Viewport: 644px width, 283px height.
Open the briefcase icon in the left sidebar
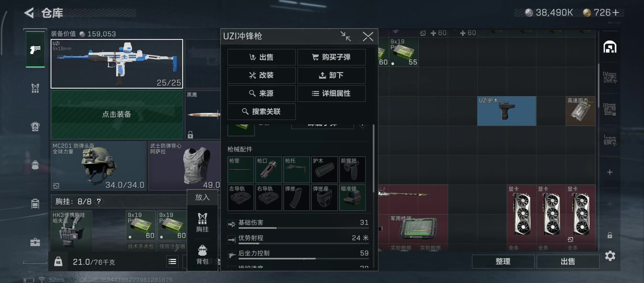[x=35, y=242]
